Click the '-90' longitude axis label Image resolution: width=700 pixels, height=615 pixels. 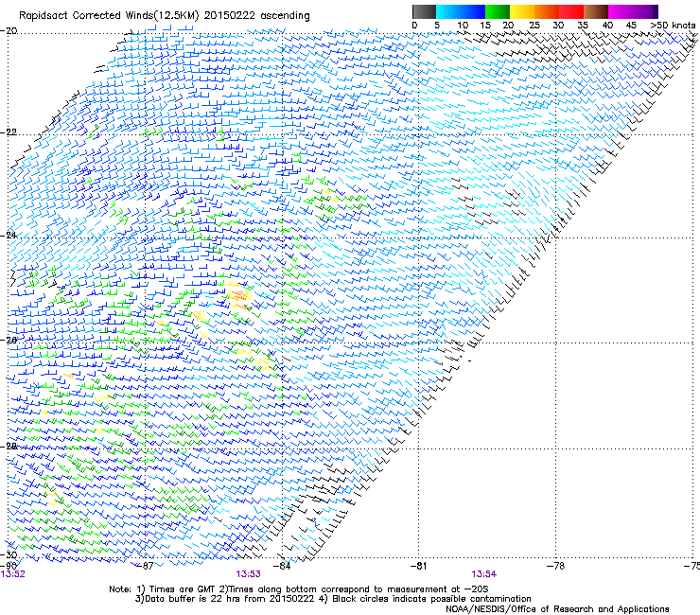8,566
